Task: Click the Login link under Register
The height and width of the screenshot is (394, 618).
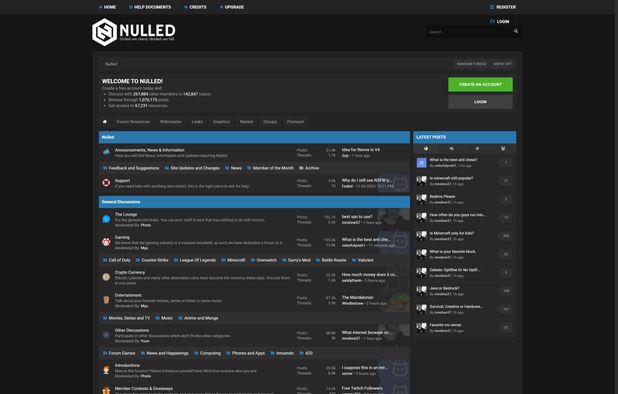Action: [x=500, y=22]
